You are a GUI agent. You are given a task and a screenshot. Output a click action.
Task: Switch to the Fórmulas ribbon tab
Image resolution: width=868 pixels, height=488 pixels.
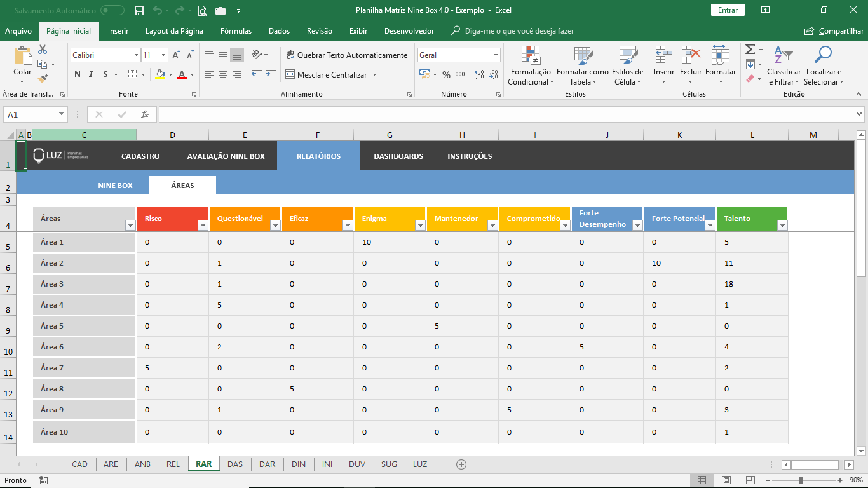pyautogui.click(x=236, y=31)
